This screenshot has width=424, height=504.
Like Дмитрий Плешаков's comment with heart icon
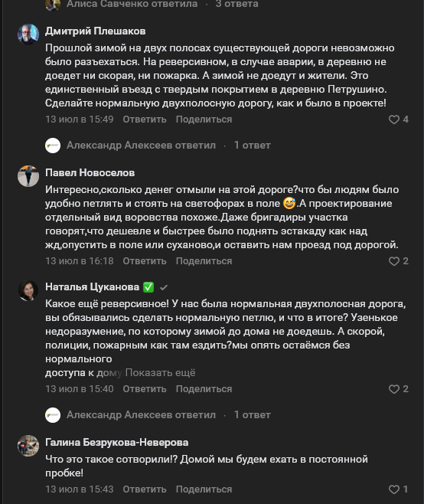pos(394,119)
